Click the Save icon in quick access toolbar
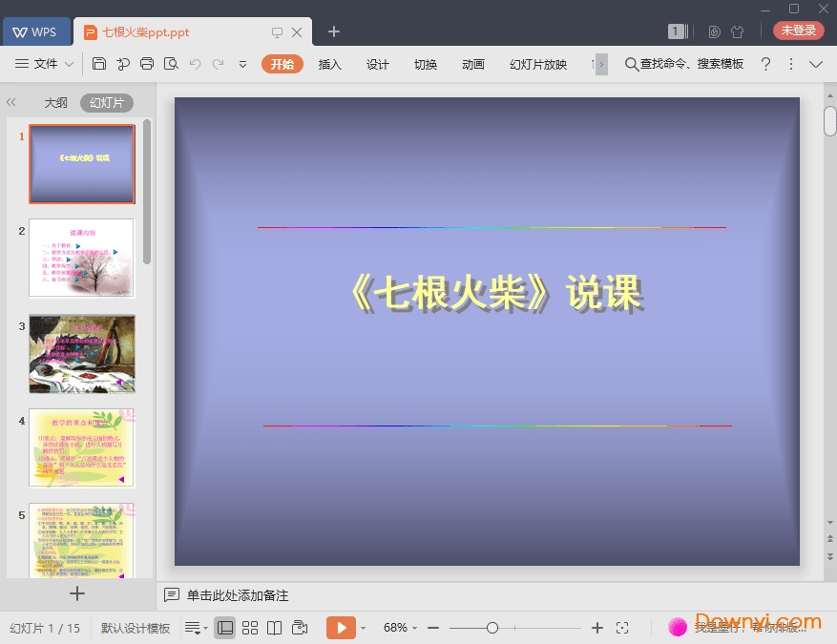 point(98,64)
